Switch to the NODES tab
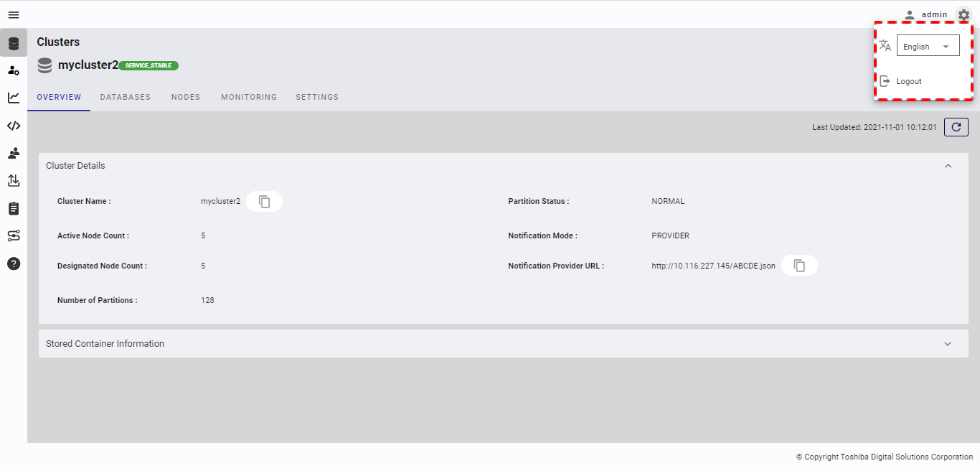 [x=186, y=97]
